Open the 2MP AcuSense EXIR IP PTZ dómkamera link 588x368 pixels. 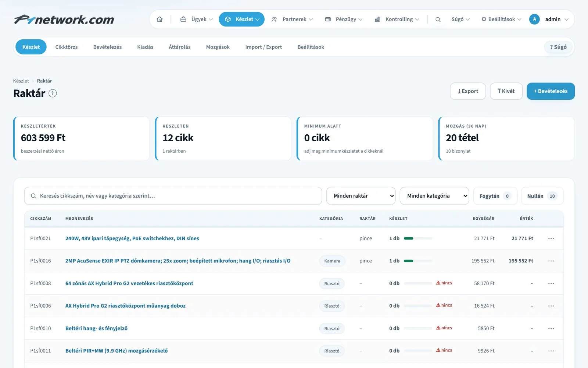pyautogui.click(x=178, y=261)
